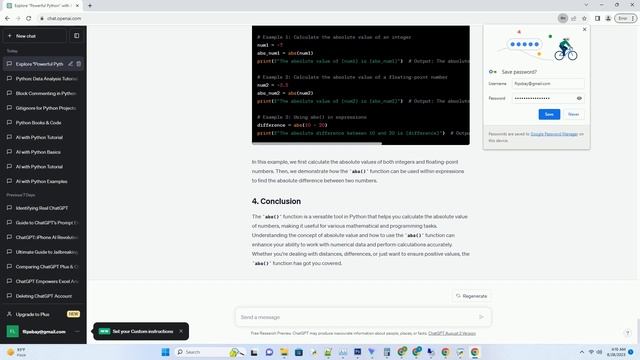This screenshot has width=640, height=360.
Task: Open the purple chat app on taskbar
Action: point(269,352)
